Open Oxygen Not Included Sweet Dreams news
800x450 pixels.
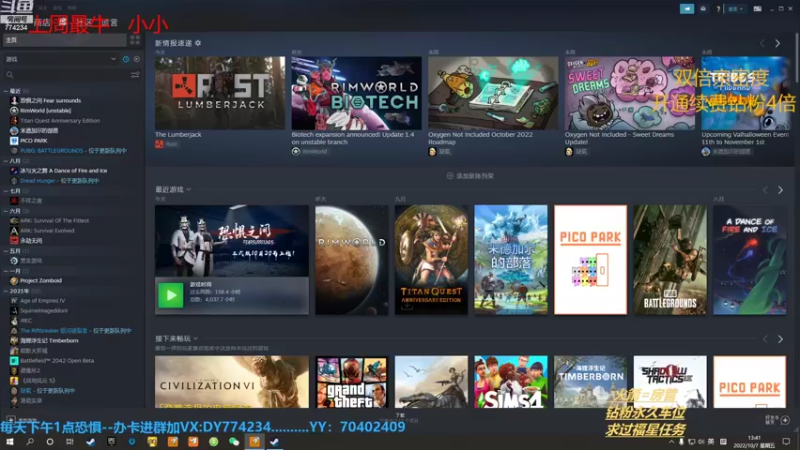pyautogui.click(x=619, y=138)
